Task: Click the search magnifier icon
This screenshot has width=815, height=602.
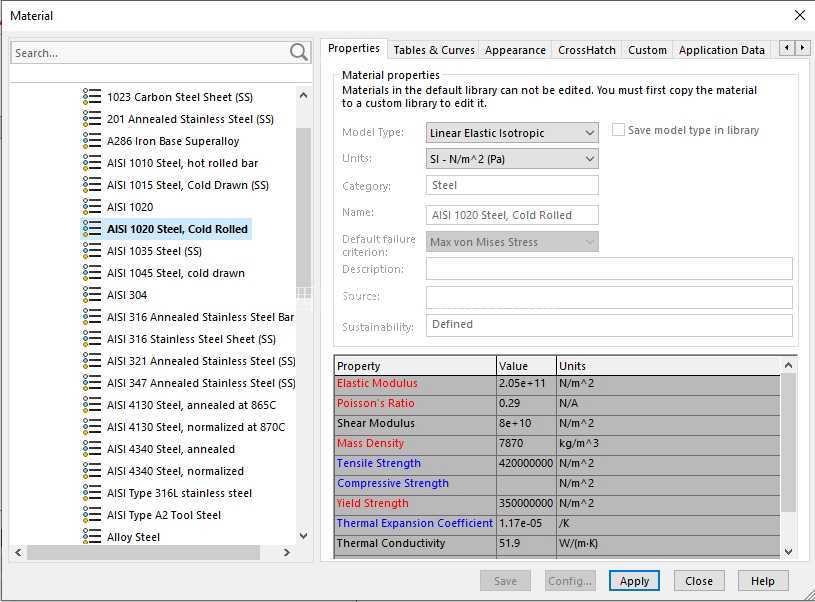Action: [299, 53]
